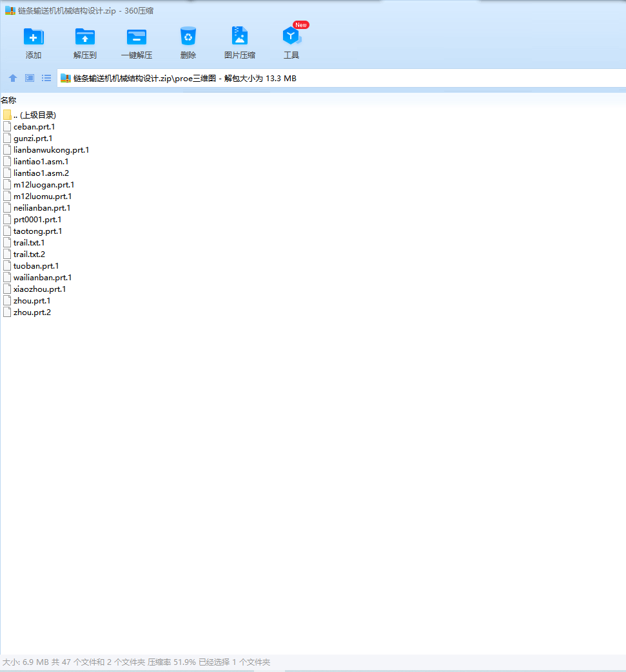Click the file icon beside m12luomu.prt.1
Screen dimensions: 626x672
tap(7, 196)
